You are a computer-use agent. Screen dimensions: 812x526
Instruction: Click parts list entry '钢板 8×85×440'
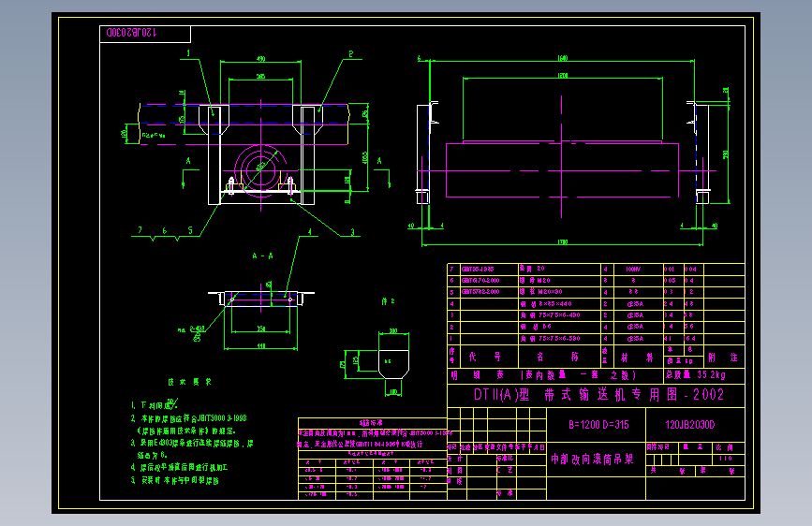[546, 304]
